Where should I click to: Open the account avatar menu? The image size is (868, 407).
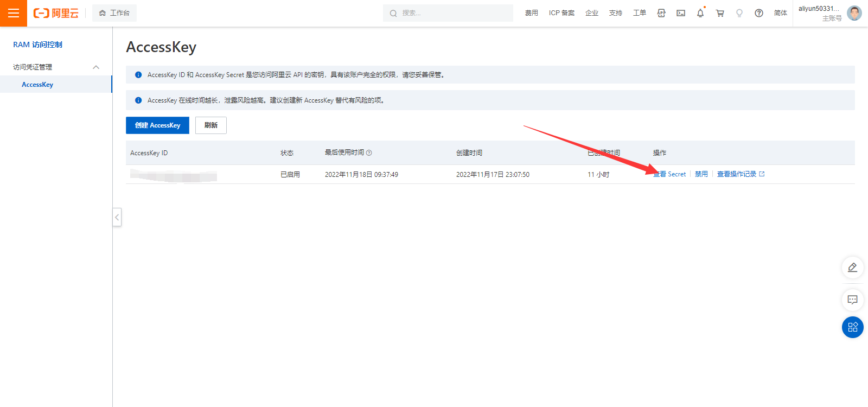pos(854,13)
